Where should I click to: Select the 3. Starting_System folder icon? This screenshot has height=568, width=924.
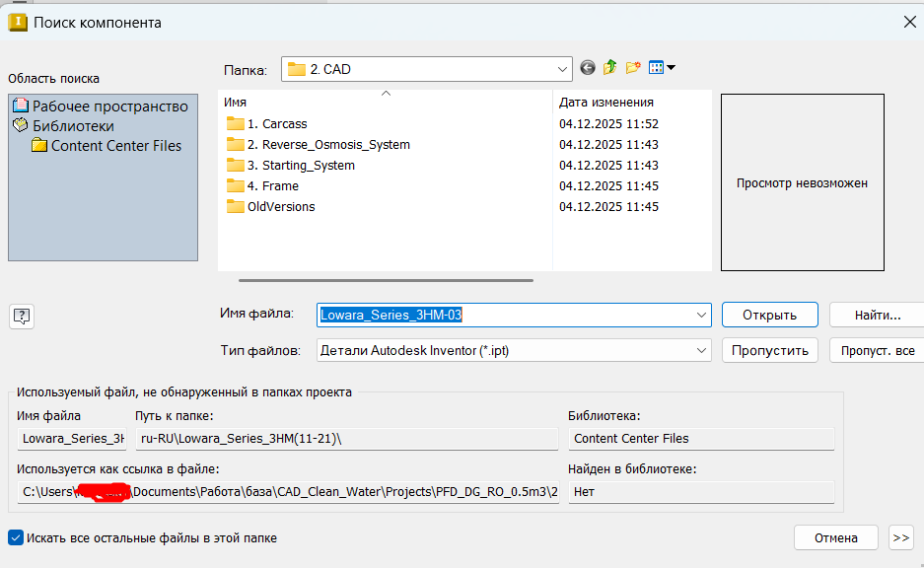pos(235,165)
